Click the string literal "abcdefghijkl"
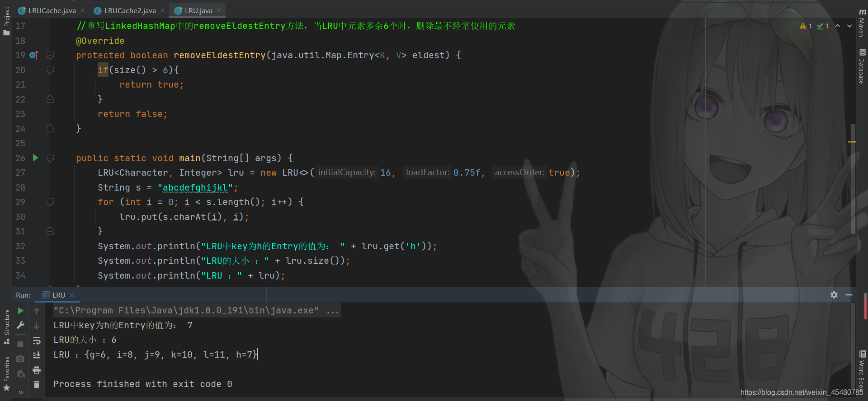 [x=195, y=187]
